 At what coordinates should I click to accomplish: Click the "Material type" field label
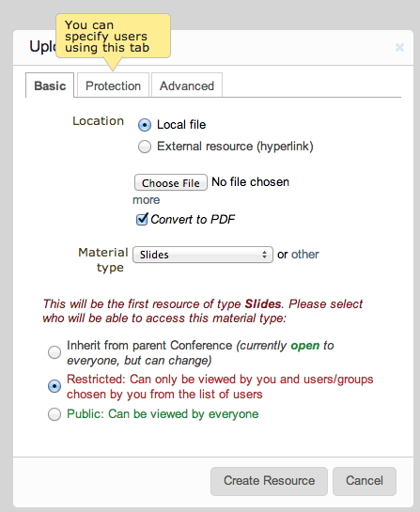point(102,260)
